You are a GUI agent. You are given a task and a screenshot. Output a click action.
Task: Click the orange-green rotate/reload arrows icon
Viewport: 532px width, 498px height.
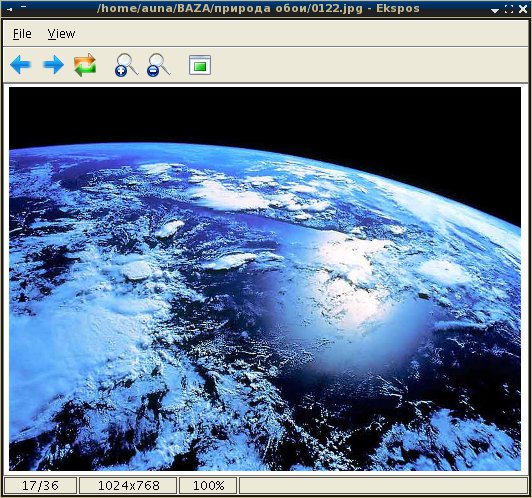pos(85,65)
